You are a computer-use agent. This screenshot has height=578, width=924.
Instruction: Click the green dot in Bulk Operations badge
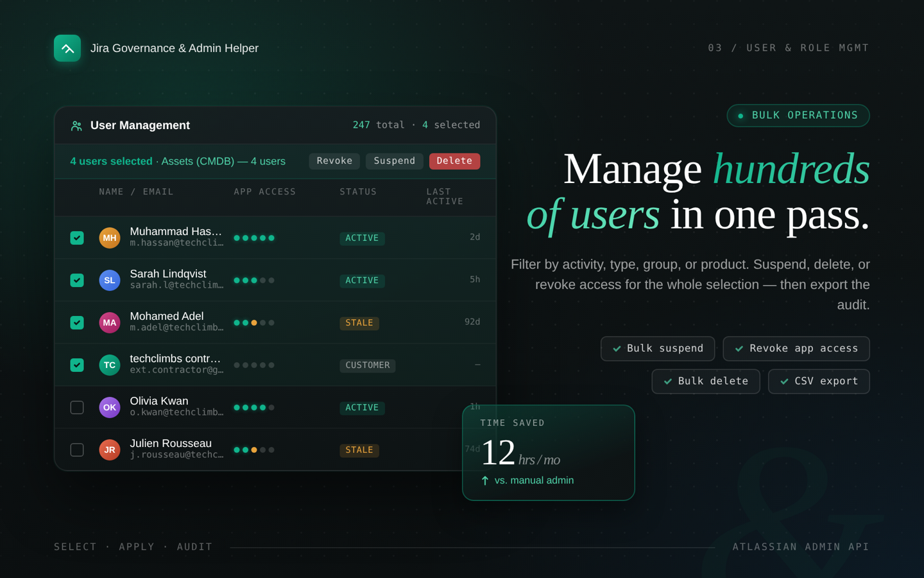pos(740,116)
